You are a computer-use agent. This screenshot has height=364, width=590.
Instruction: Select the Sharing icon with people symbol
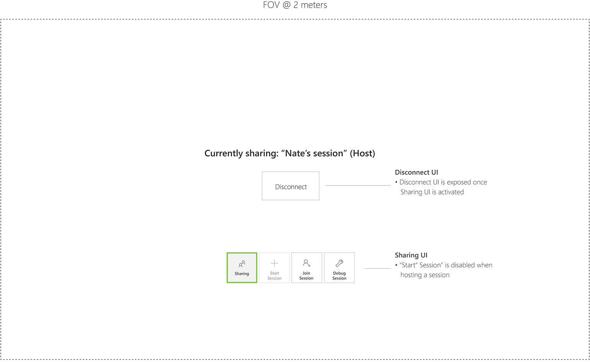pyautogui.click(x=242, y=264)
